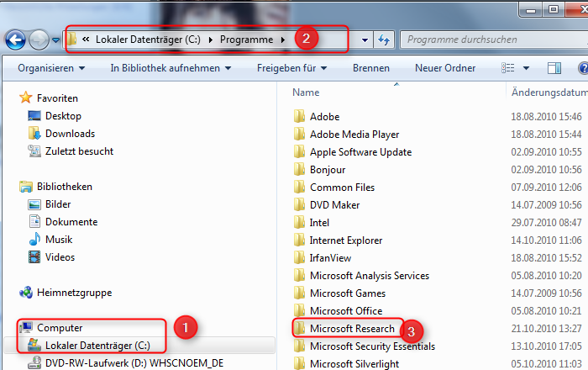Click the Downloads folder icon in sidebar
The image size is (588, 370).
(x=34, y=133)
